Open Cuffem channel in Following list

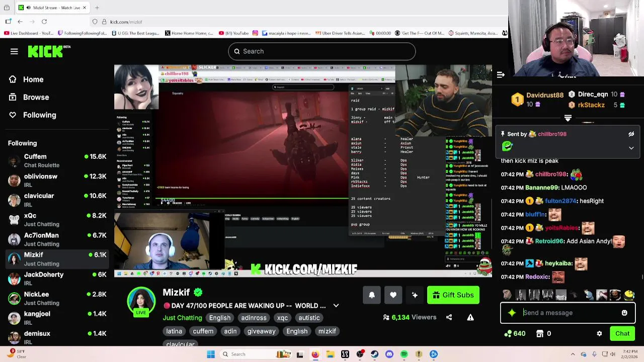click(57, 161)
